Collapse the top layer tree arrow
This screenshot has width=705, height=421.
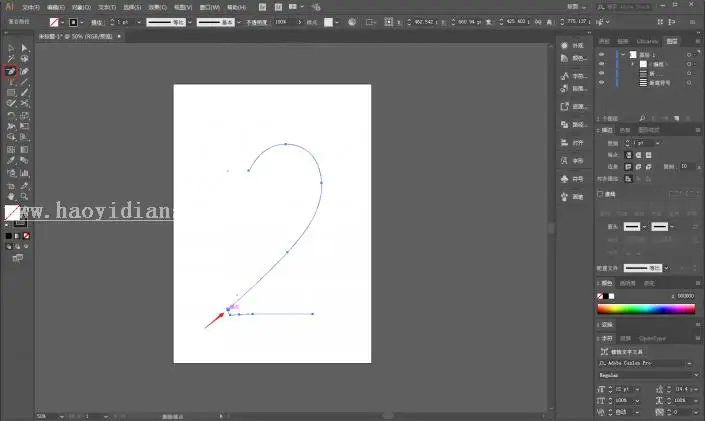point(623,54)
